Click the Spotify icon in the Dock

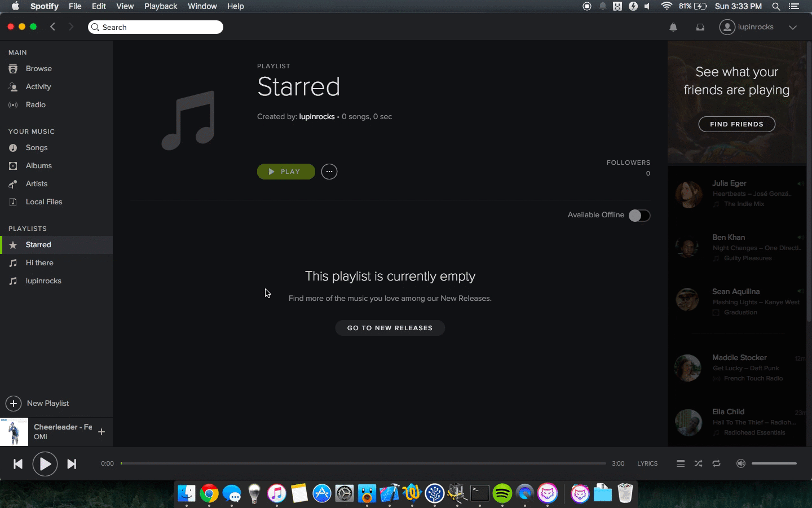pos(502,493)
